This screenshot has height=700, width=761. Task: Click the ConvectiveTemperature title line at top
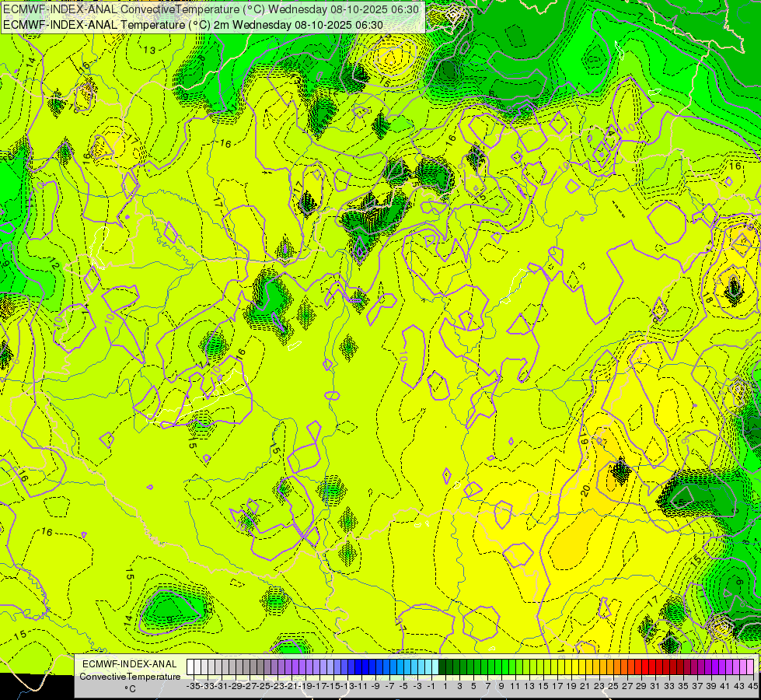(x=211, y=9)
